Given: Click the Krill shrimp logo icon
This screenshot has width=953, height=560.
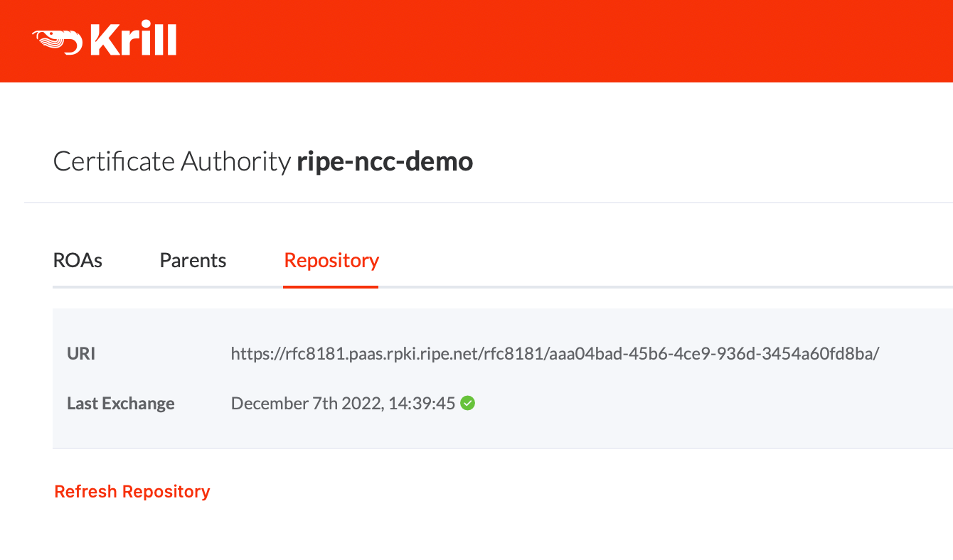Looking at the screenshot, I should [58, 42].
